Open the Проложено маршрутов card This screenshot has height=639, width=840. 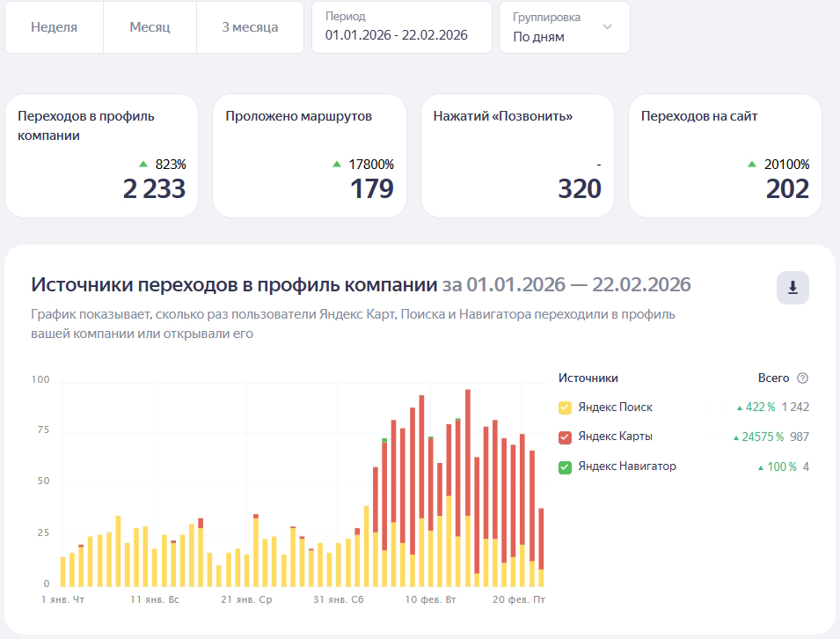coord(310,156)
